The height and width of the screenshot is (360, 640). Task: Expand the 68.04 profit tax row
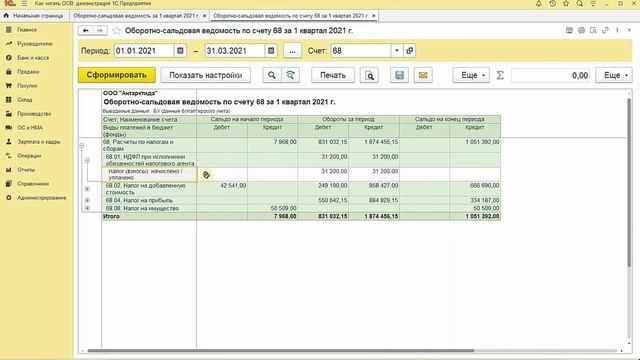[x=87, y=200]
